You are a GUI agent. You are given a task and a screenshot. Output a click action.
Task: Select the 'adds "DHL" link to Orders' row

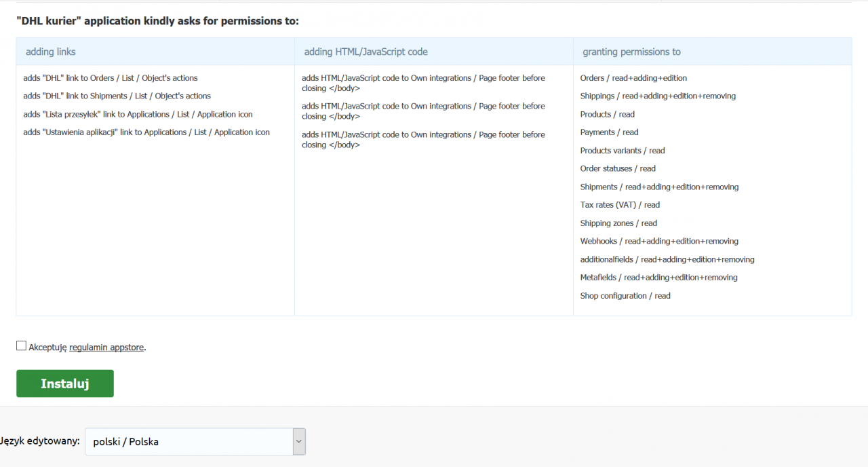(x=111, y=78)
